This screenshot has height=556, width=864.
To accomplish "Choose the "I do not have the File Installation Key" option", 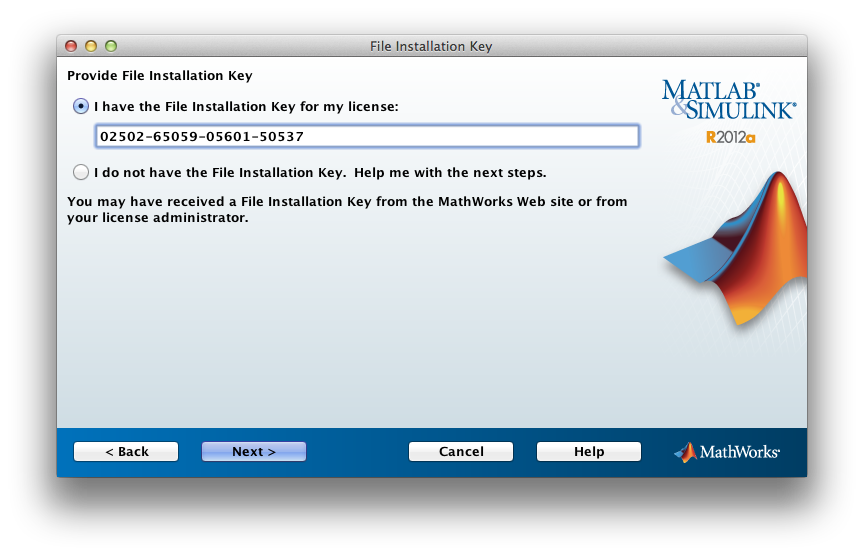I will [x=81, y=172].
